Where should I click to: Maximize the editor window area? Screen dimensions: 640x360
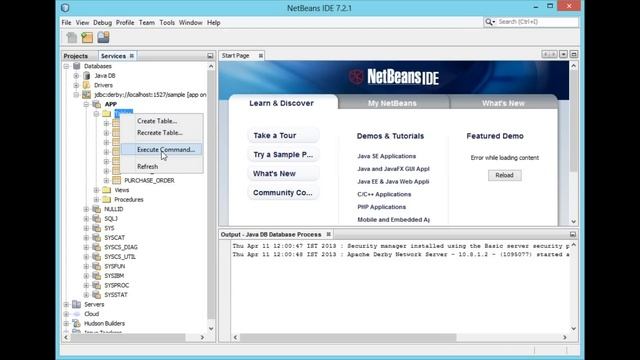point(573,54)
